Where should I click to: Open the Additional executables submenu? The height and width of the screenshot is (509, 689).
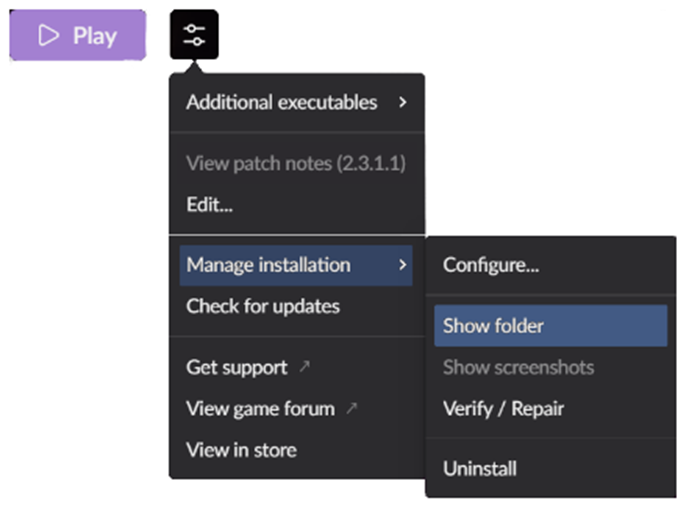click(x=281, y=102)
